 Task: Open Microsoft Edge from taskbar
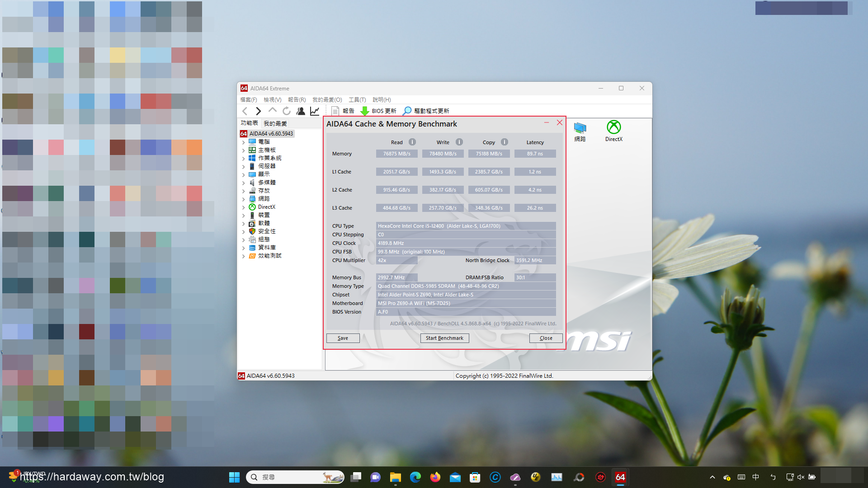click(415, 477)
